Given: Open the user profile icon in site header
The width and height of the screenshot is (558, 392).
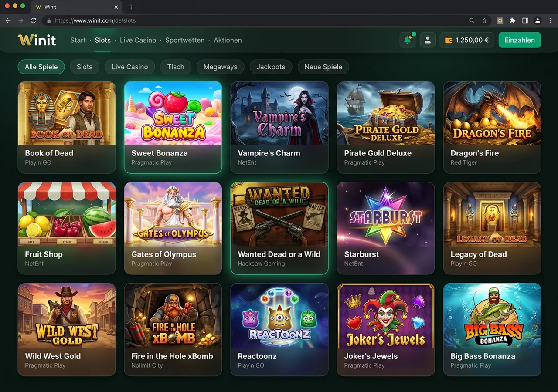Looking at the screenshot, I should (428, 40).
